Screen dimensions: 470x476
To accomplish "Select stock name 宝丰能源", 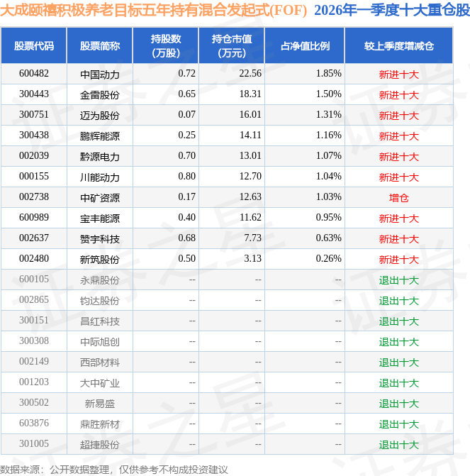I will (99, 219).
